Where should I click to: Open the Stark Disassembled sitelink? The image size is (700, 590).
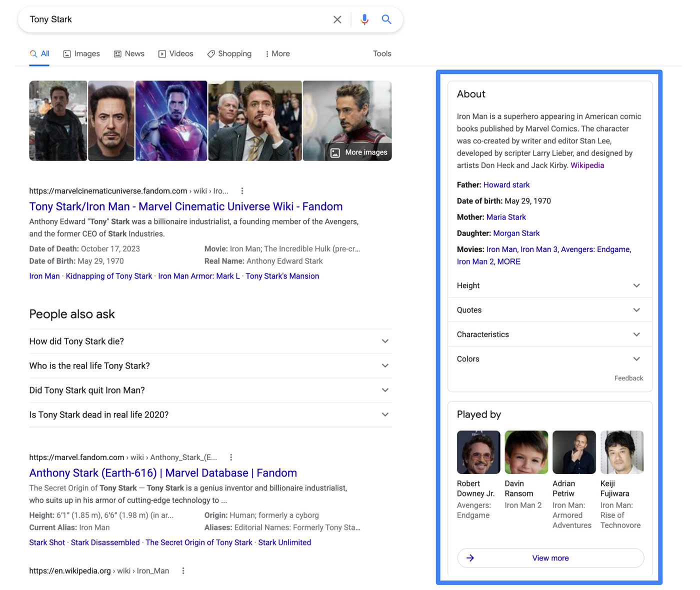coord(105,543)
